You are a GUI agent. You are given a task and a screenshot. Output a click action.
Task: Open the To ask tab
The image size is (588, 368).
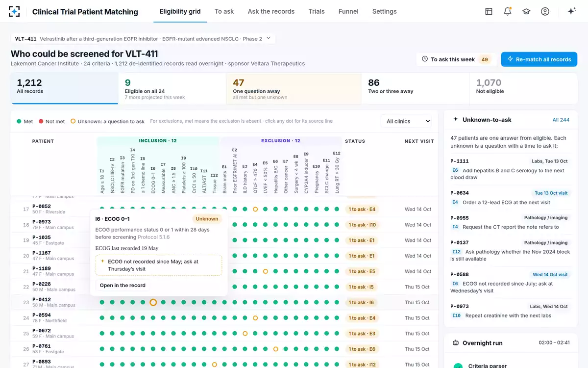click(224, 11)
